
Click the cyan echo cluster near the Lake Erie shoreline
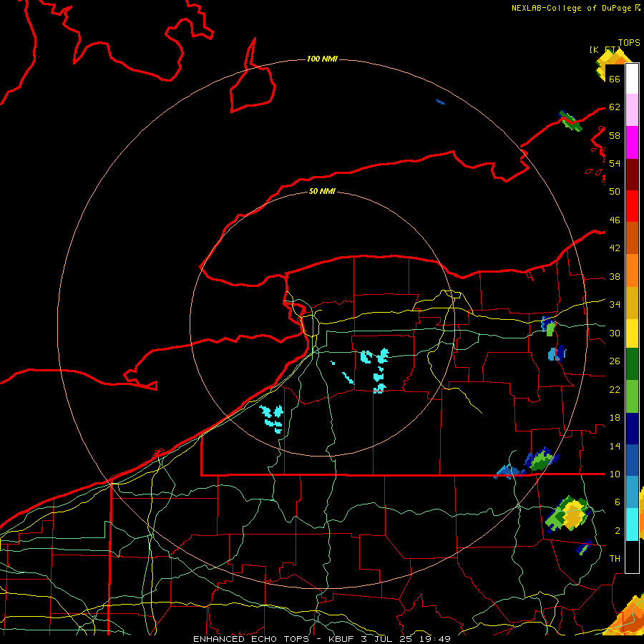click(x=273, y=419)
